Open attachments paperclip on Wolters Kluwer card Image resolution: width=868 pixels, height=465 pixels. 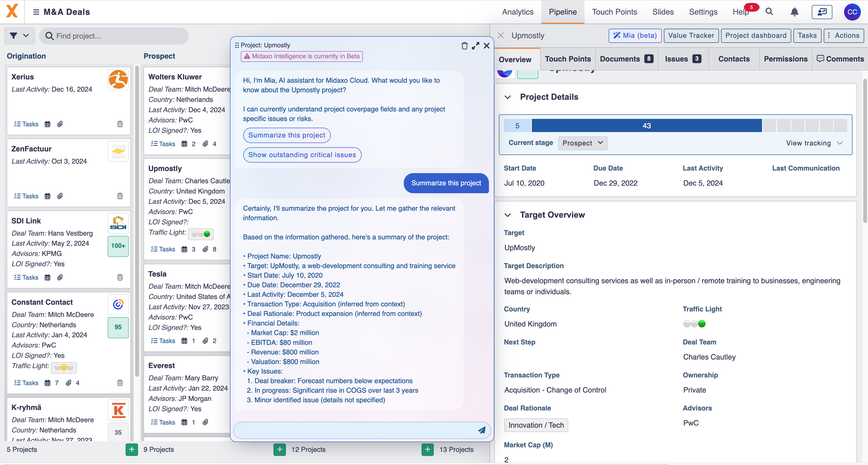pos(206,144)
